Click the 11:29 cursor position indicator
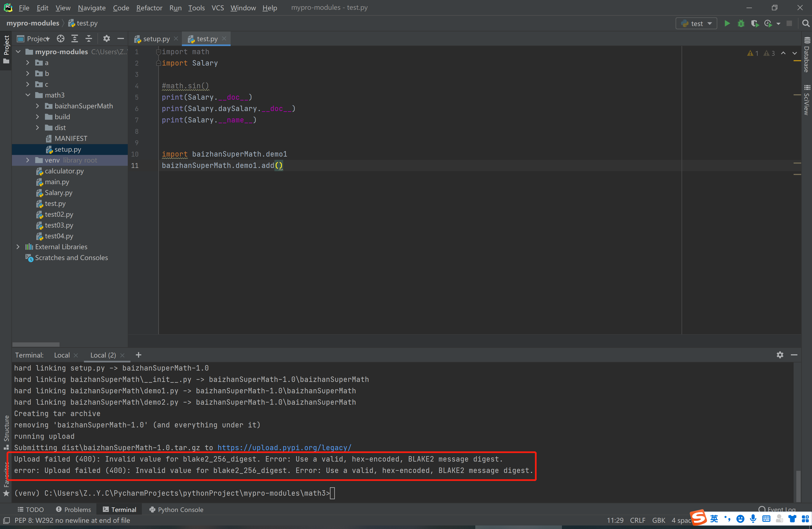This screenshot has width=812, height=529. (x=615, y=520)
